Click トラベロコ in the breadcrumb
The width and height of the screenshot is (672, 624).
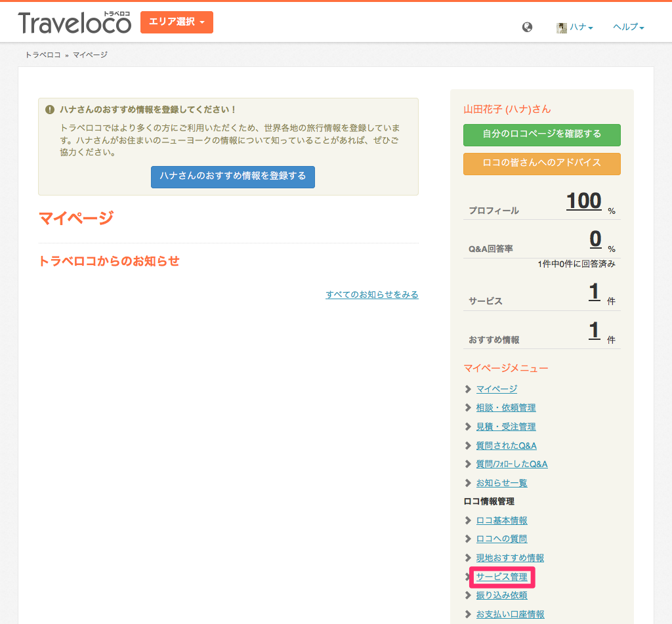click(43, 55)
